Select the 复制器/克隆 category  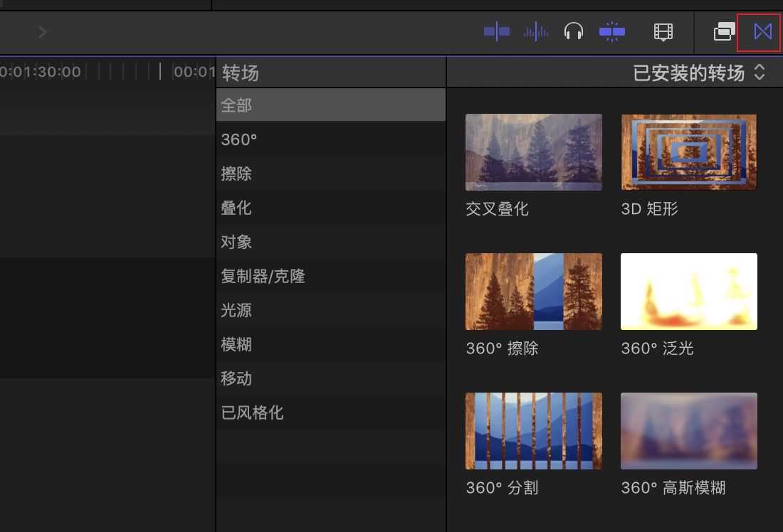click(x=330, y=276)
